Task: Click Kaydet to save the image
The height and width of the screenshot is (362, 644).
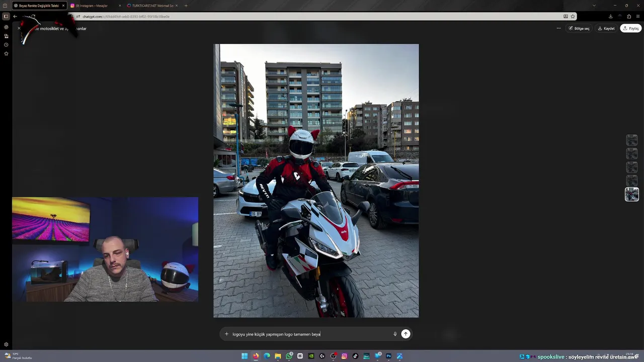Action: (606, 28)
